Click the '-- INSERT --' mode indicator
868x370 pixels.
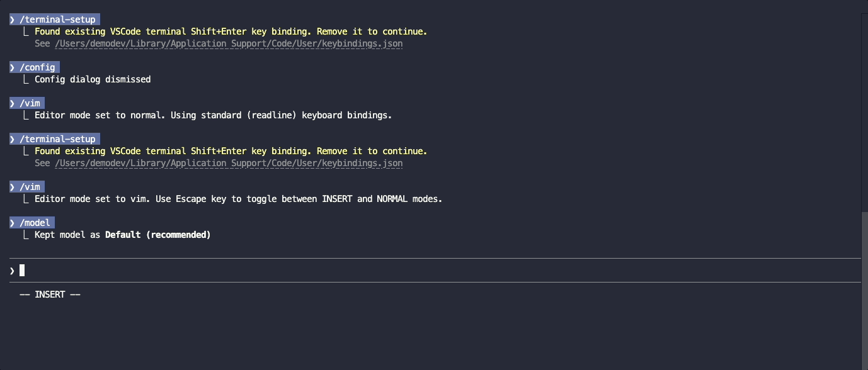(50, 294)
